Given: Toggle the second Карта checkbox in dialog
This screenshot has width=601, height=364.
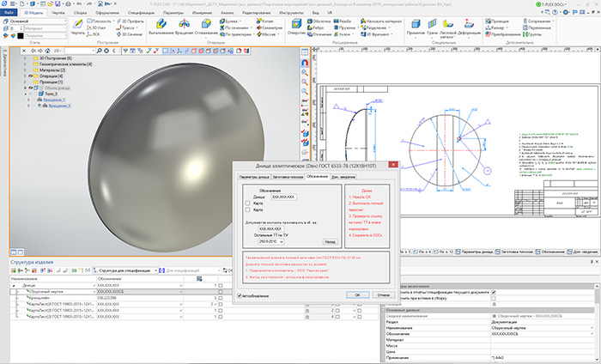Looking at the screenshot, I should click(247, 209).
